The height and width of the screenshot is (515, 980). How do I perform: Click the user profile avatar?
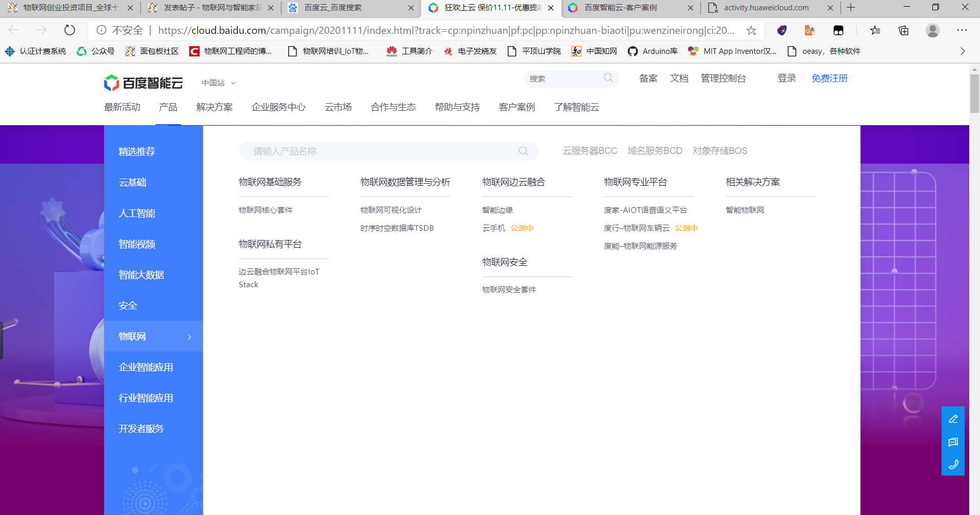933,30
